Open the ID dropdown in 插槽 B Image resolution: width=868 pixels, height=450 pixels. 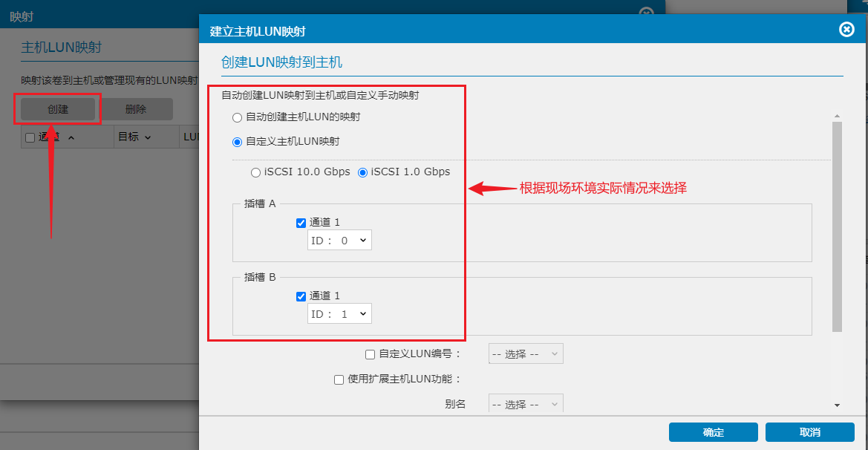[339, 314]
